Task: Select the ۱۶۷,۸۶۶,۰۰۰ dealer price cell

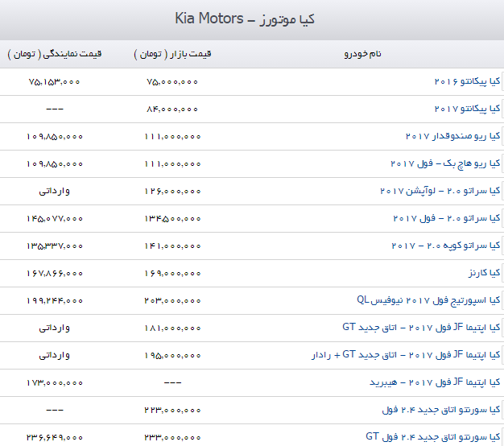Action: 55,274
